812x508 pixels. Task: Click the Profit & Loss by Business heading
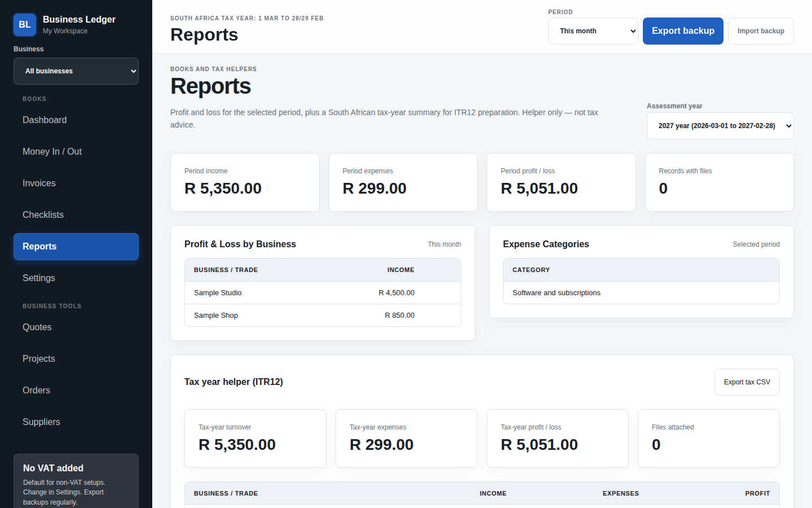(x=240, y=244)
